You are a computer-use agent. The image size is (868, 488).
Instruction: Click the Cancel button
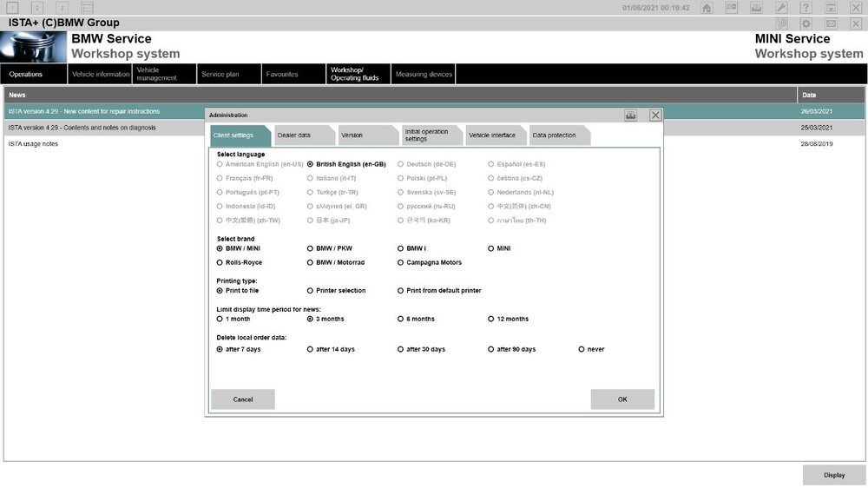pos(243,399)
